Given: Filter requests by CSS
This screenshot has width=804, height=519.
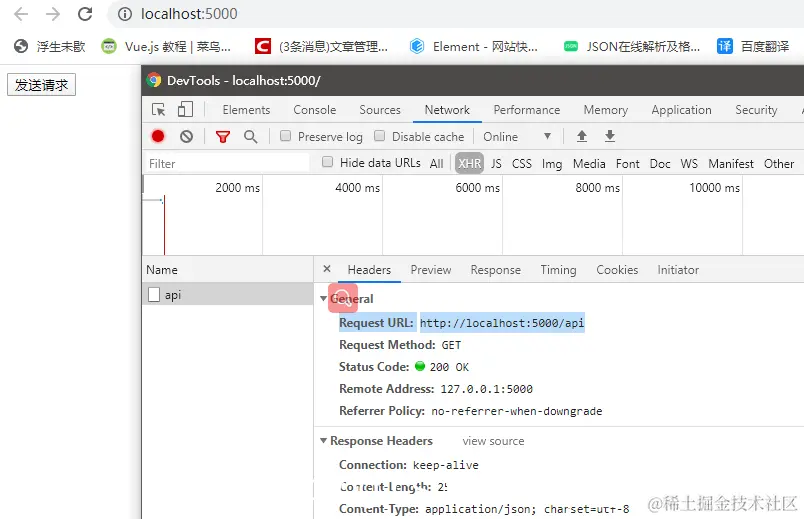Looking at the screenshot, I should click(521, 164).
